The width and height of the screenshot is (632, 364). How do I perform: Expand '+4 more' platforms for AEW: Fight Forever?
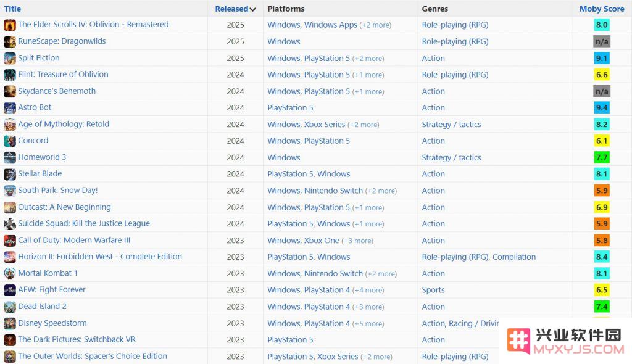368,290
